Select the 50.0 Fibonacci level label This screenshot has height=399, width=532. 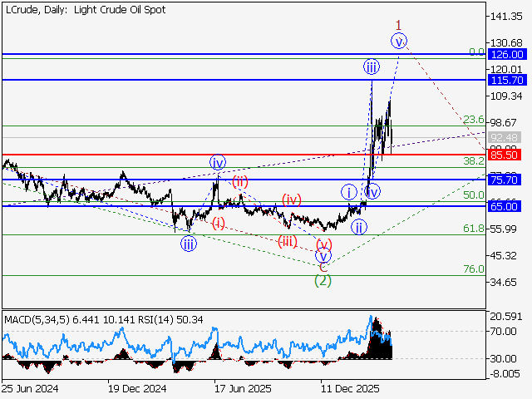pos(474,195)
